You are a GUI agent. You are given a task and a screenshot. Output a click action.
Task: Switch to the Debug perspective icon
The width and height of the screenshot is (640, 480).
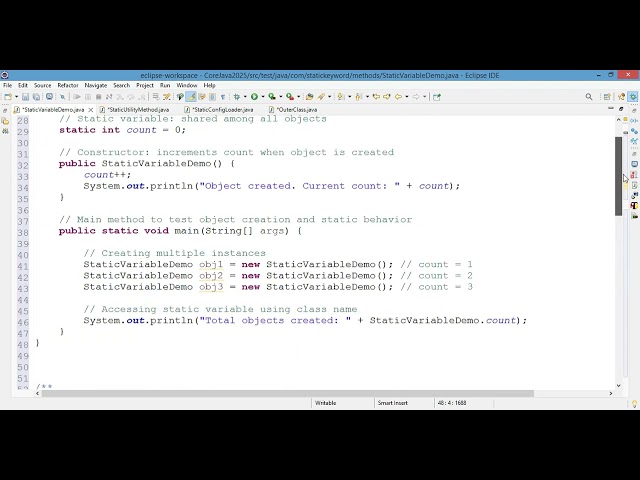pyautogui.click(x=633, y=97)
